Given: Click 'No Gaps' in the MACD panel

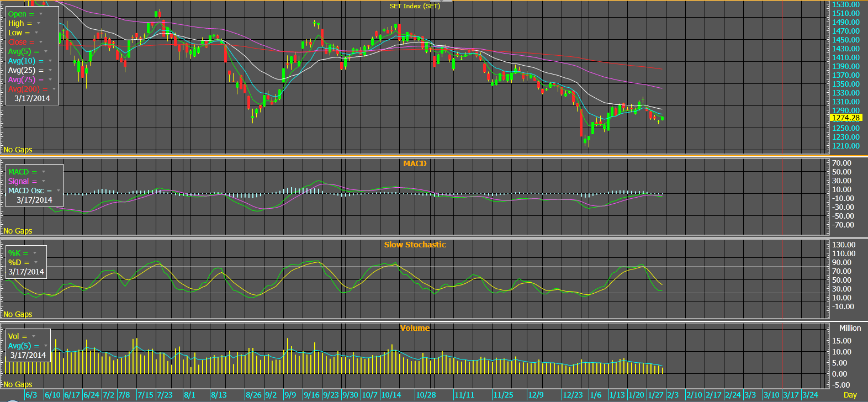Looking at the screenshot, I should (18, 231).
